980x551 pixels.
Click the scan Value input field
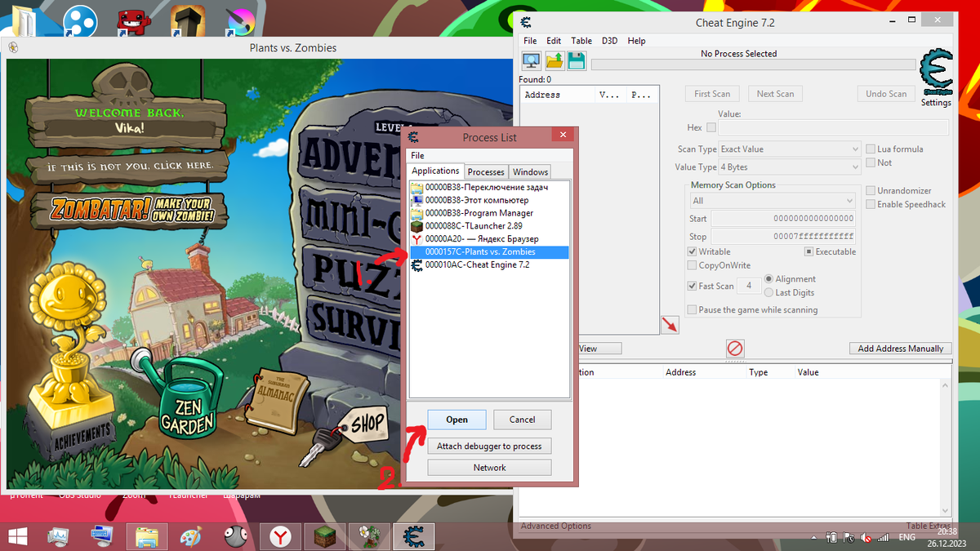pyautogui.click(x=833, y=127)
